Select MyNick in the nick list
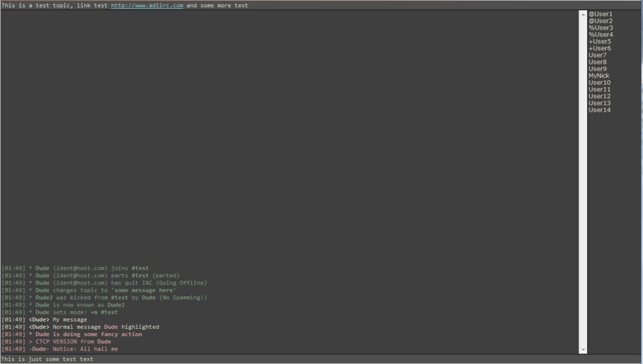The image size is (643, 364). (599, 75)
